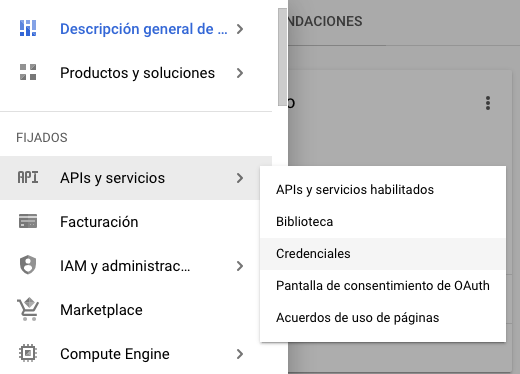
Task: Expand the Compute Engine chevron
Action: (x=240, y=354)
